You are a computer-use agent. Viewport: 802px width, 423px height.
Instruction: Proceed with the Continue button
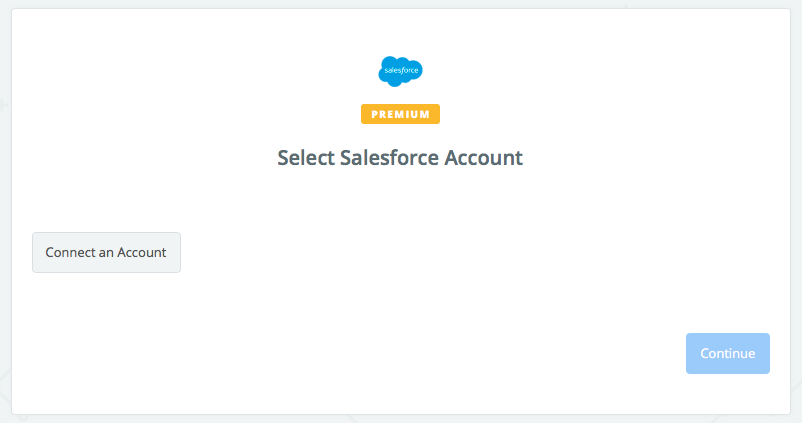(727, 353)
